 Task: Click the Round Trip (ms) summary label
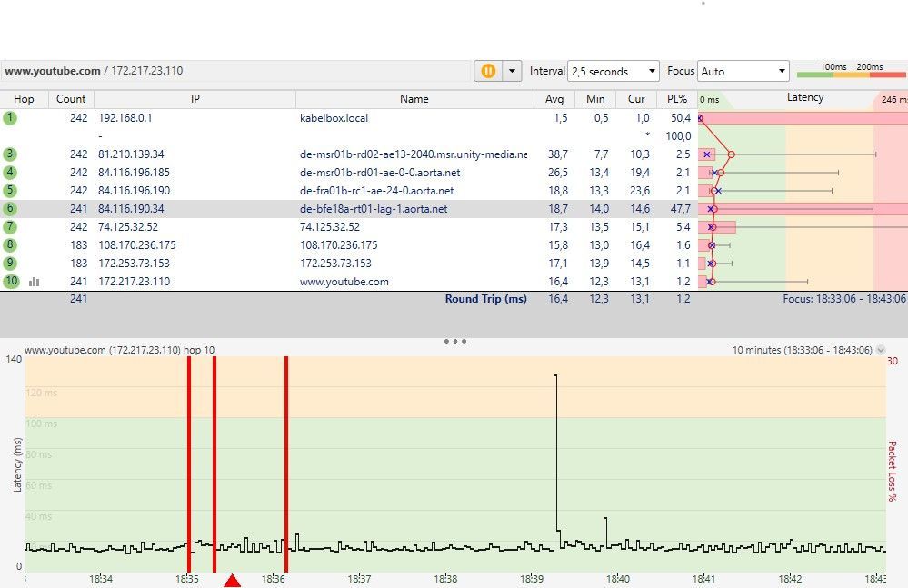tap(486, 299)
